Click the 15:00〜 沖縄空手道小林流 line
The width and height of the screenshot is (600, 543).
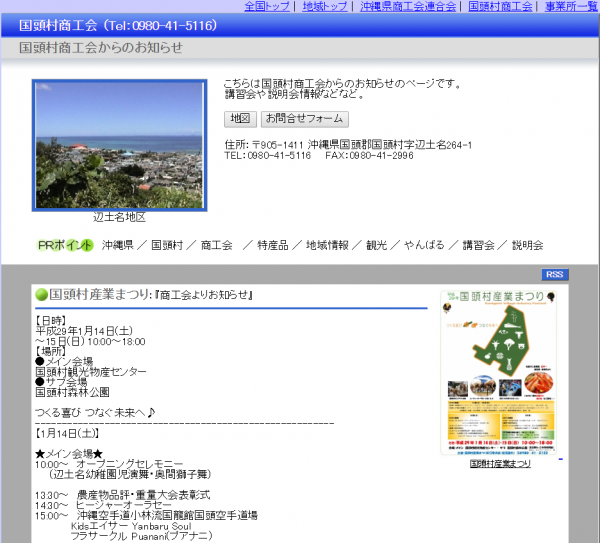pyautogui.click(x=146, y=516)
